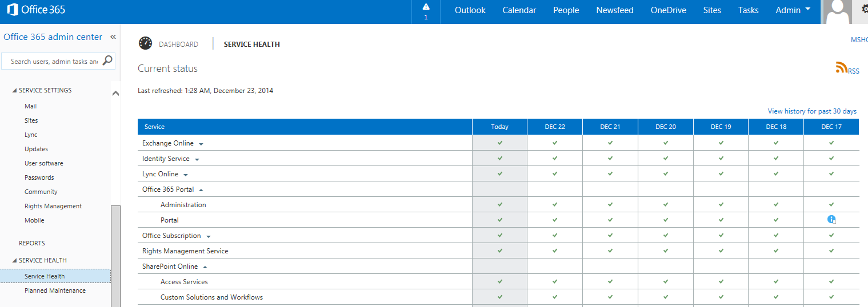Go to the DASHBOARD breadcrumb link
This screenshot has width=868, height=307.
[x=178, y=44]
